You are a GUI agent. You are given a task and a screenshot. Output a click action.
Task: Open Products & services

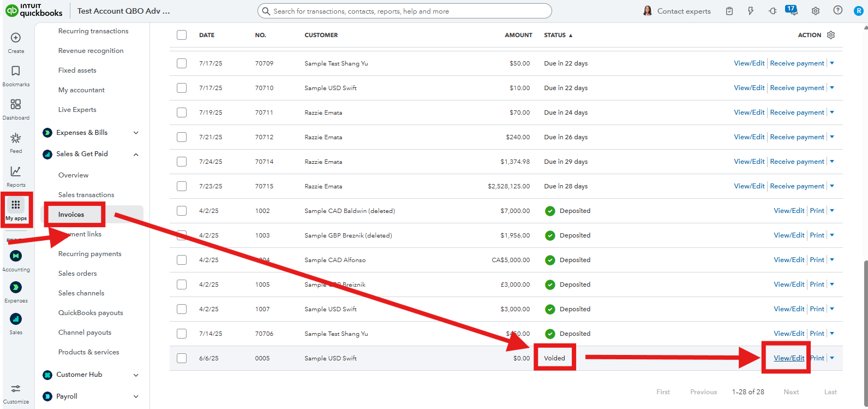pyautogui.click(x=88, y=352)
